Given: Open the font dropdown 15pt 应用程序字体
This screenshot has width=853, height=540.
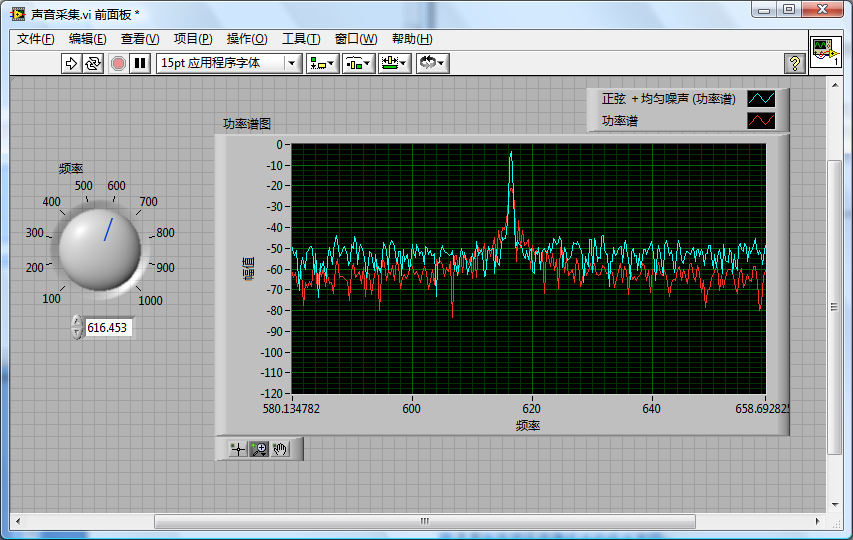Looking at the screenshot, I should (229, 63).
